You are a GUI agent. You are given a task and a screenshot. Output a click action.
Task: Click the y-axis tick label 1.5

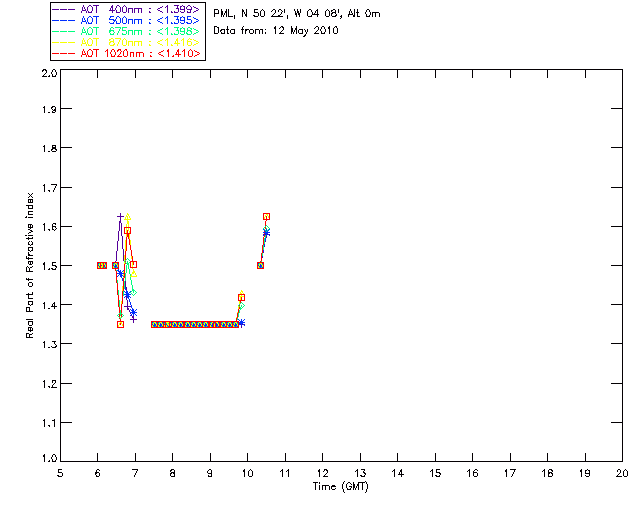pyautogui.click(x=49, y=266)
